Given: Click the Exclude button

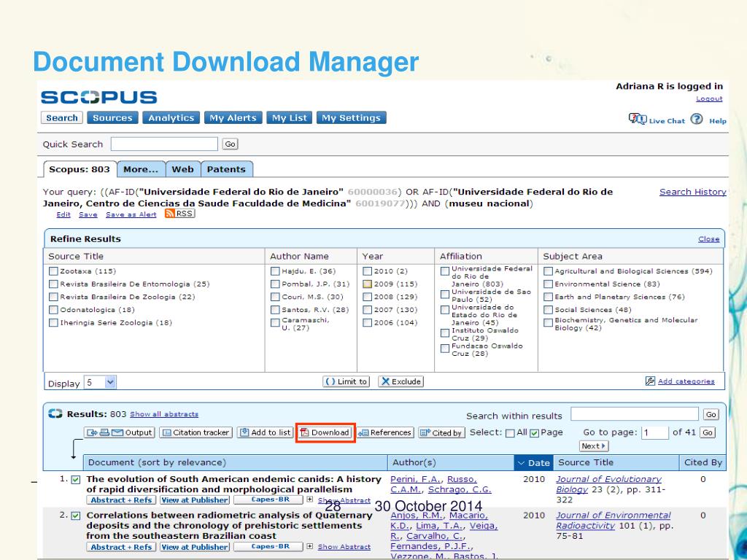Looking at the screenshot, I should click(400, 381).
